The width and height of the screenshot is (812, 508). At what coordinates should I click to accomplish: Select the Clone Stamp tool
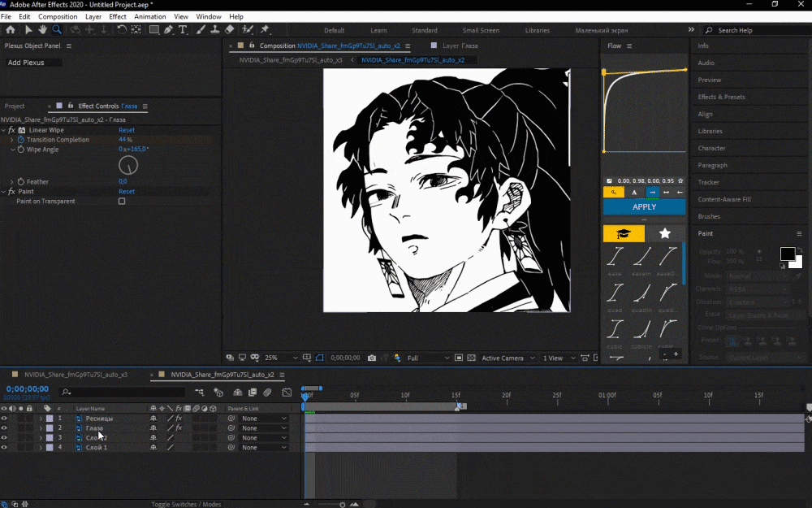tap(214, 29)
